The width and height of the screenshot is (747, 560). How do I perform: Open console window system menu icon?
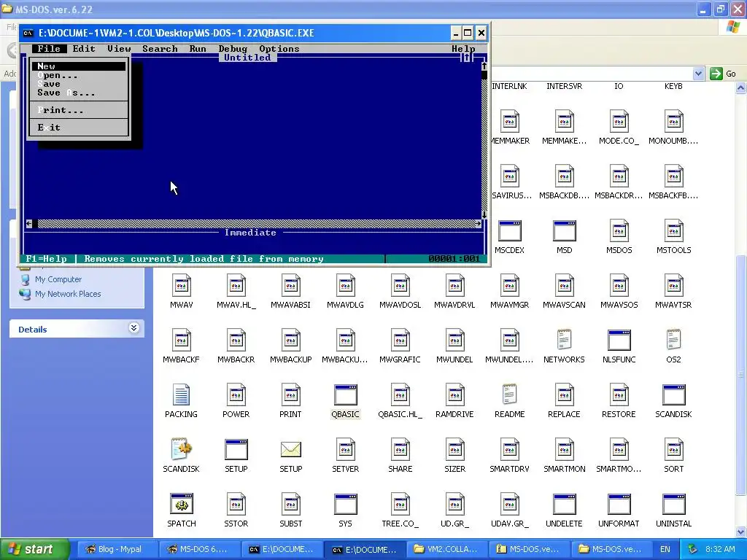(28, 33)
